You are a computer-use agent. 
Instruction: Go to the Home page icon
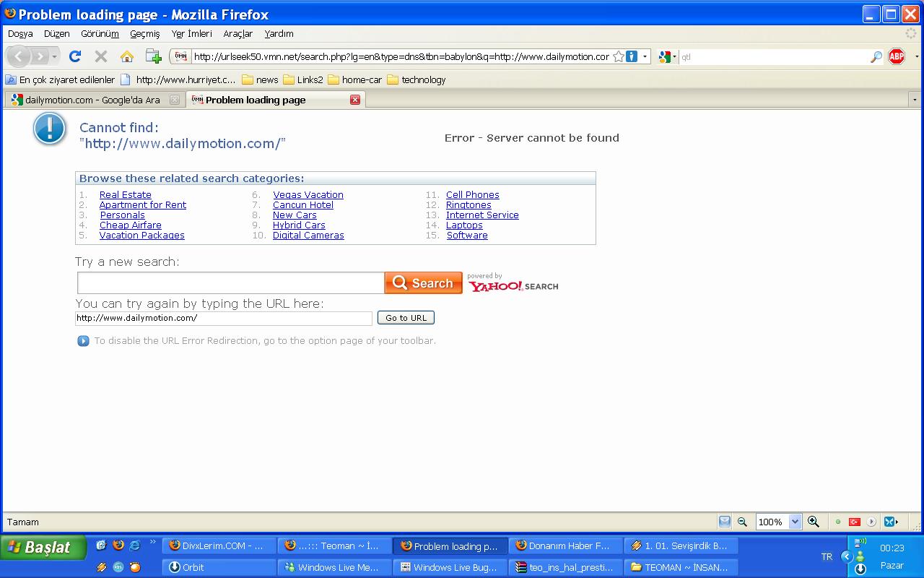tap(127, 56)
